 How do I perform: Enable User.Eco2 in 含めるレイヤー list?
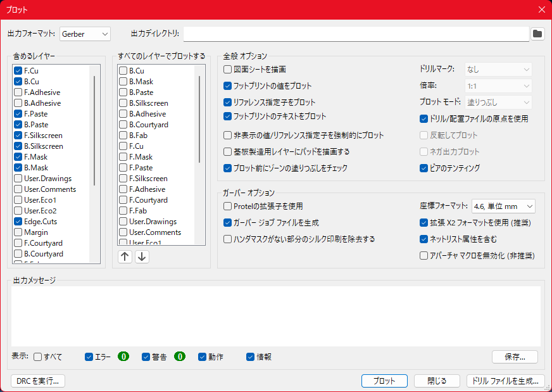click(x=18, y=211)
